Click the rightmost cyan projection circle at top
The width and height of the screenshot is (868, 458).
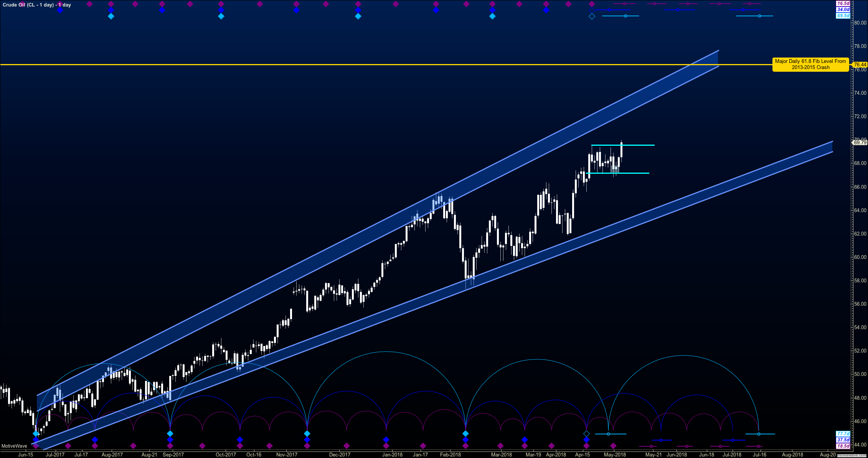759,16
